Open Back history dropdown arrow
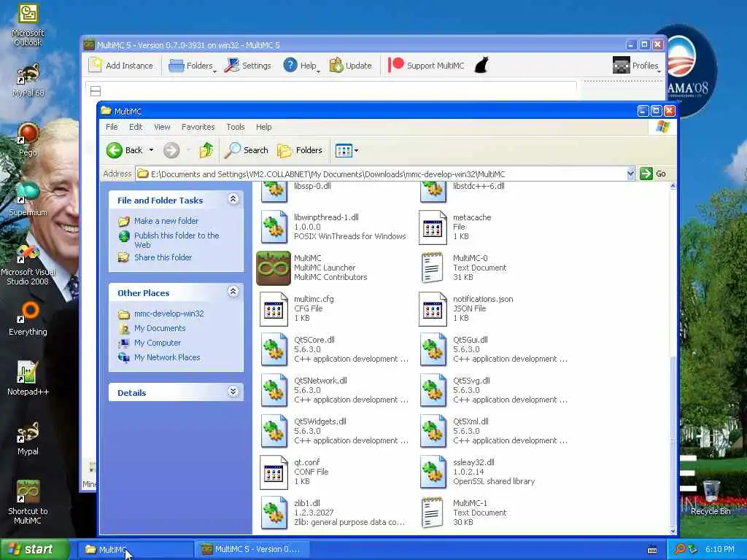747x560 pixels. coord(152,150)
